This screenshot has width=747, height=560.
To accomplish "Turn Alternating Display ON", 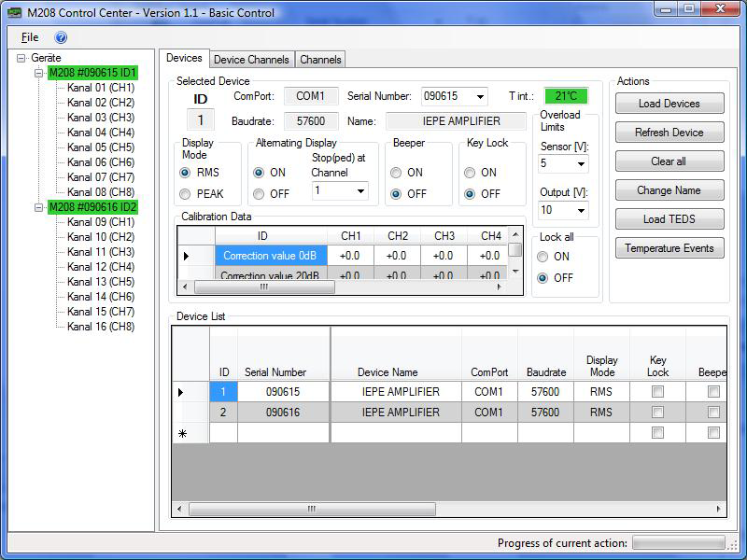I will pos(259,173).
